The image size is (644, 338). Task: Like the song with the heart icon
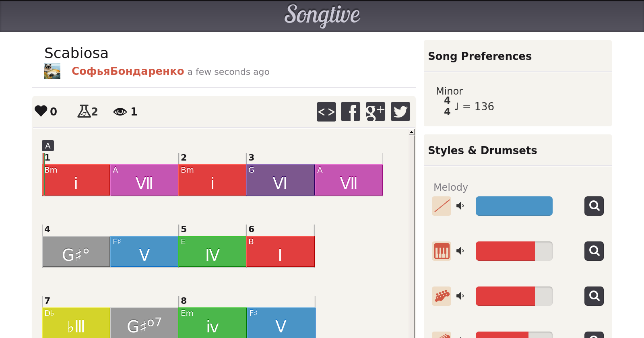41,111
